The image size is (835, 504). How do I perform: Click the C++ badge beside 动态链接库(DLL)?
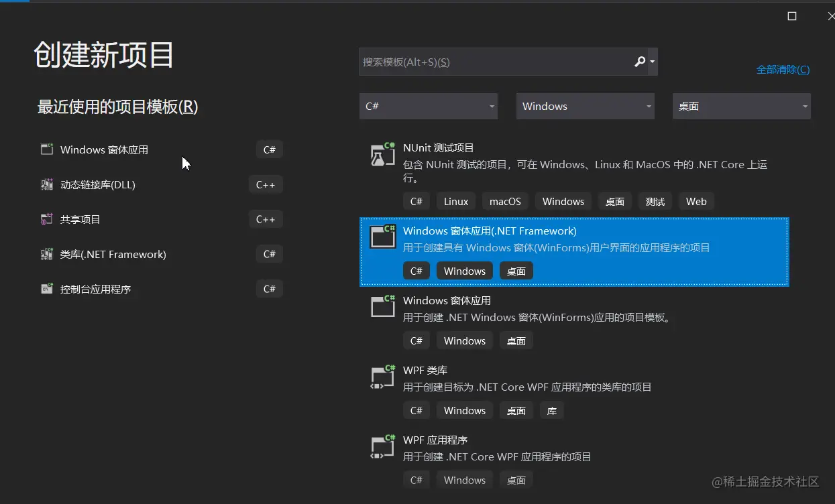[x=266, y=184]
